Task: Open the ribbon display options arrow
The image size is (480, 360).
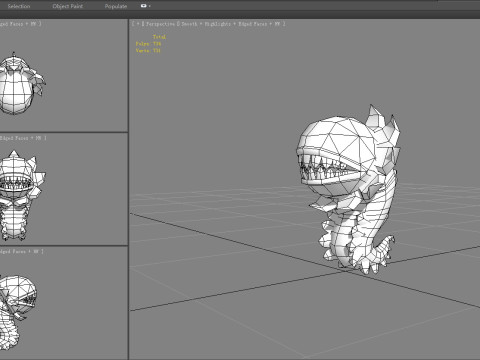Action: tap(150, 6)
